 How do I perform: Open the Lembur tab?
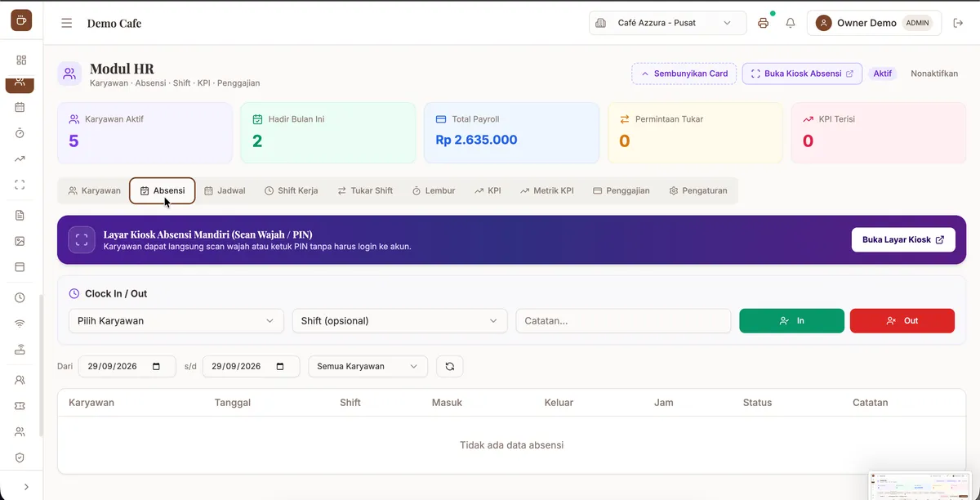pos(434,190)
